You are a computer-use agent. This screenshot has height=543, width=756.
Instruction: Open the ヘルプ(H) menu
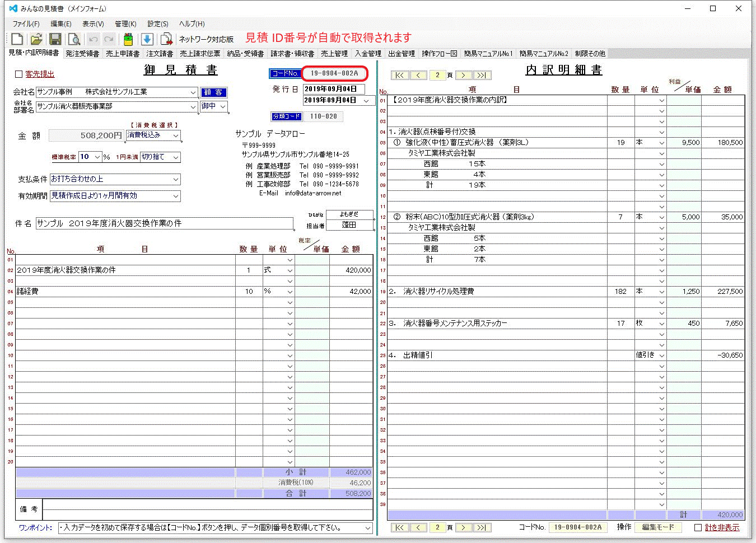192,24
